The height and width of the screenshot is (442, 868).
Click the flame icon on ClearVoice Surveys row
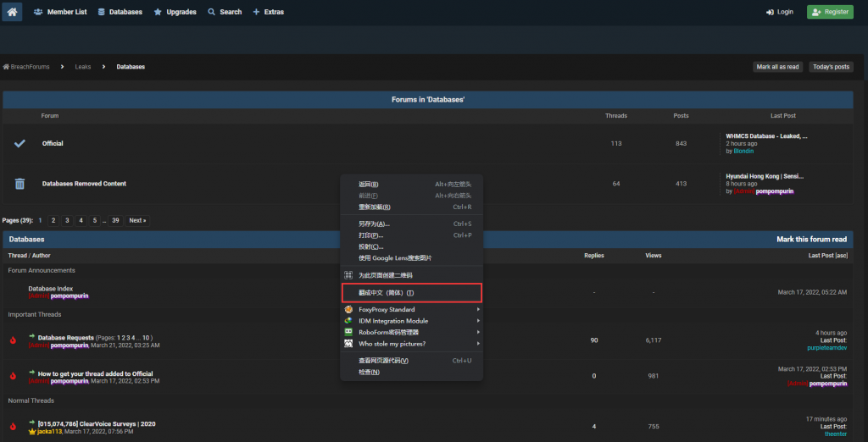pos(13,427)
